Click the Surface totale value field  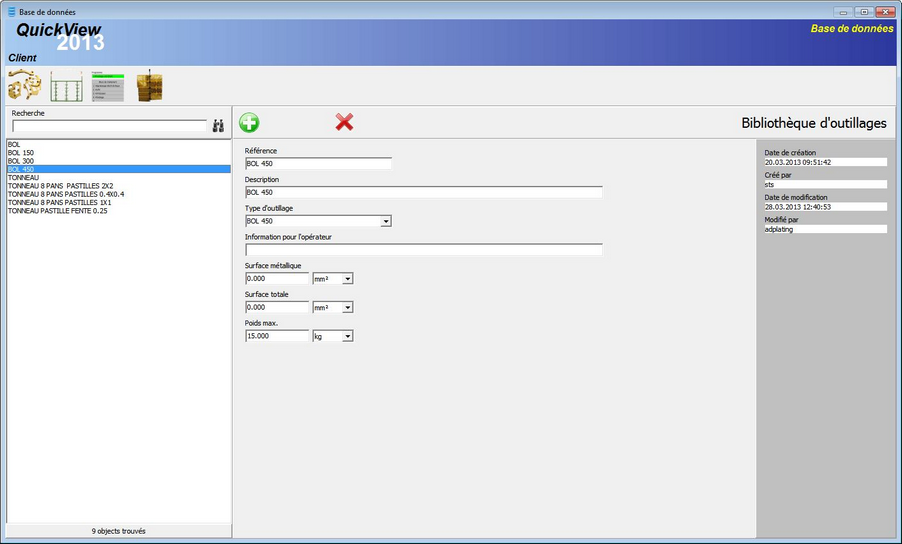(x=277, y=307)
